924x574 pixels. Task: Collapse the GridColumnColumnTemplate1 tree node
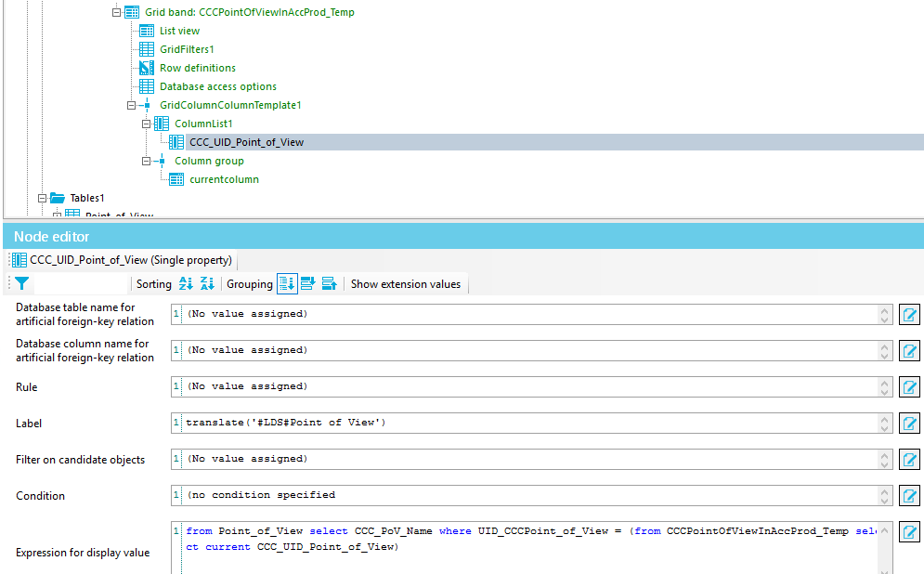(x=132, y=105)
